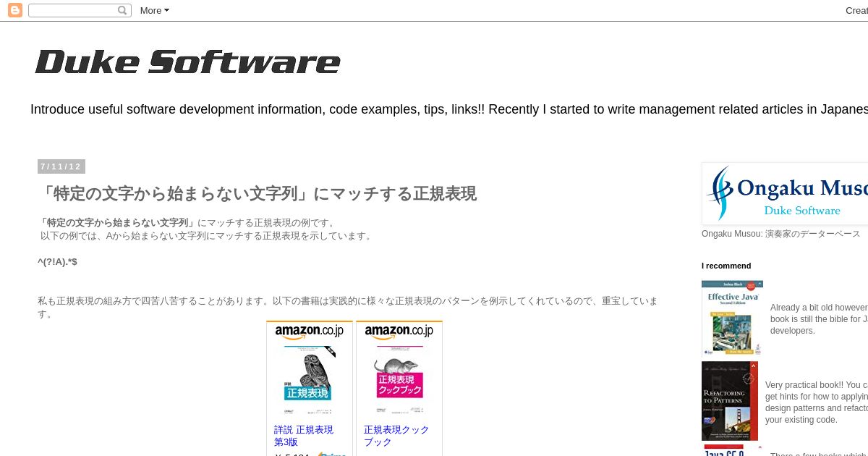
Task: Click the 7/11/12 date header
Action: 61,166
